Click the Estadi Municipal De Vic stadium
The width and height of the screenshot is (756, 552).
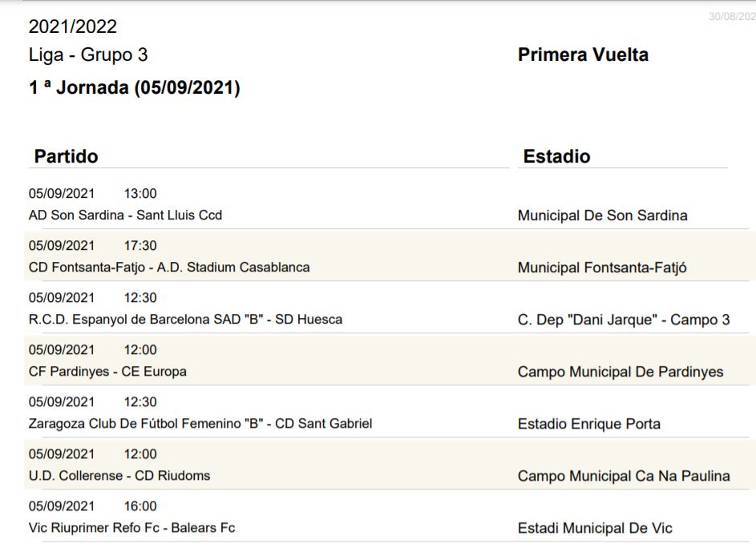595,528
